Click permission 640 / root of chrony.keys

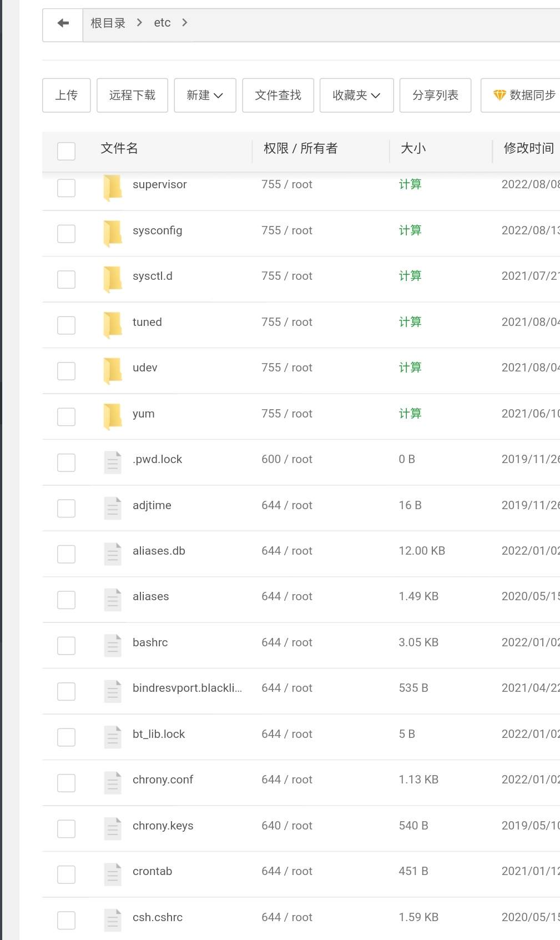[x=287, y=826]
